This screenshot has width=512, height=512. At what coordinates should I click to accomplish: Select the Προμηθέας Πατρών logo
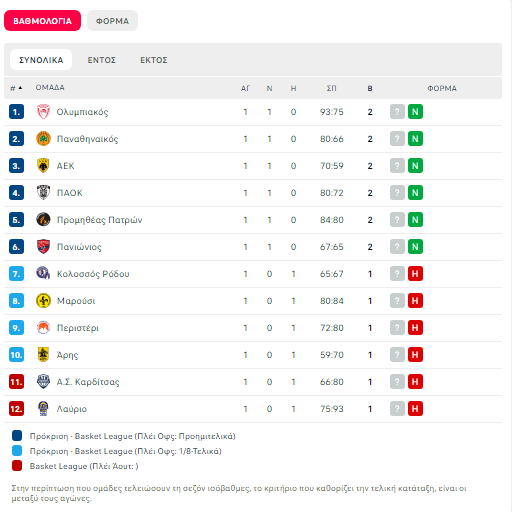(x=43, y=220)
